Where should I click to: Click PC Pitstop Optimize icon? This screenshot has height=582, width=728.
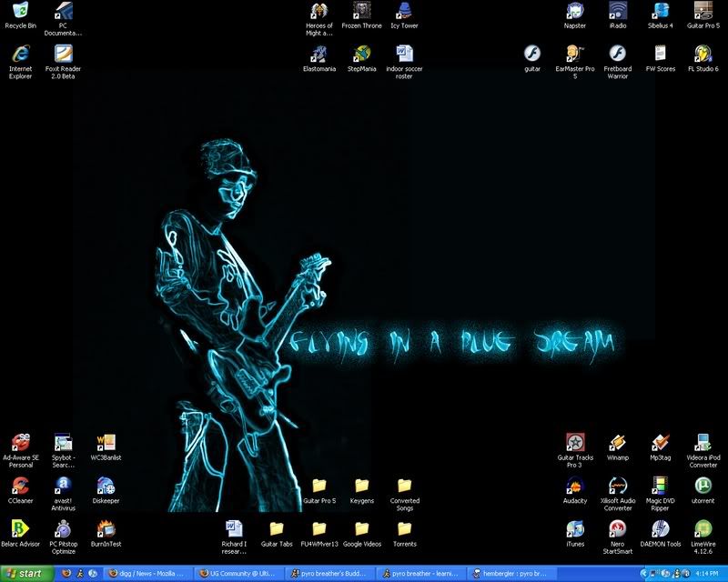[63, 529]
